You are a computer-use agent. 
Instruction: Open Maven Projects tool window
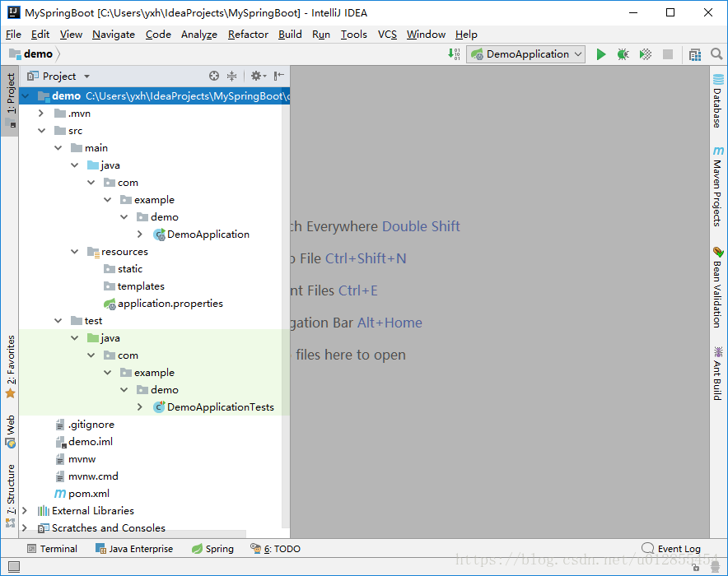coord(718,187)
